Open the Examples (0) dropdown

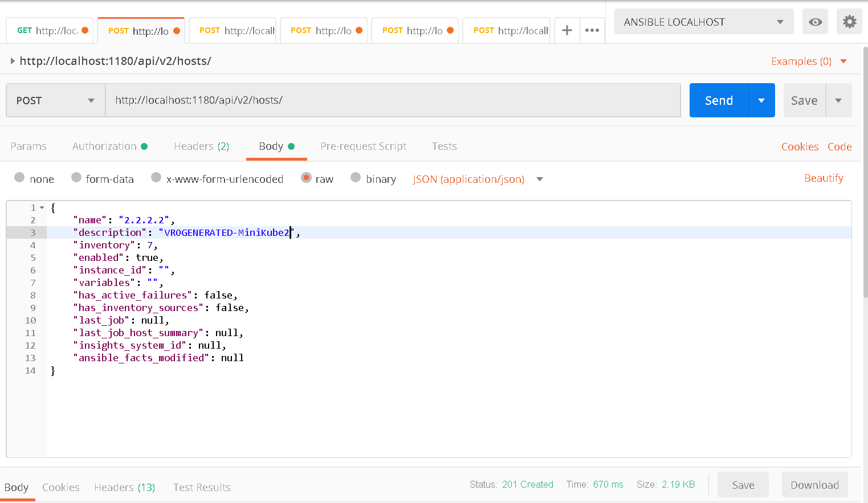[x=809, y=61]
